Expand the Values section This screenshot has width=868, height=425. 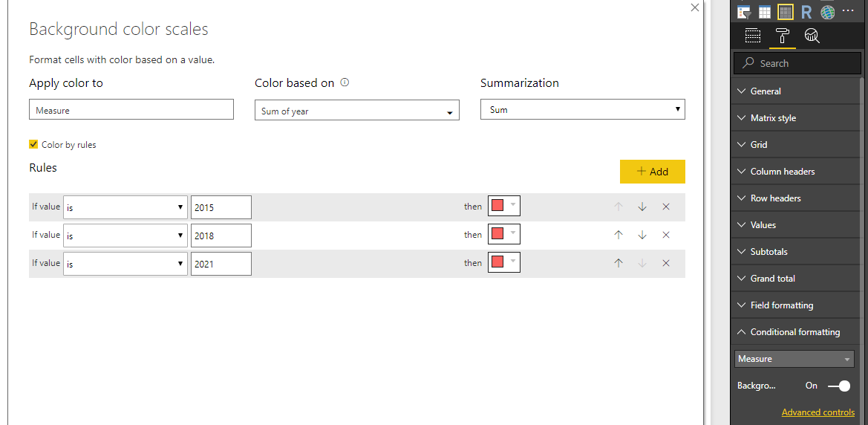pyautogui.click(x=796, y=225)
